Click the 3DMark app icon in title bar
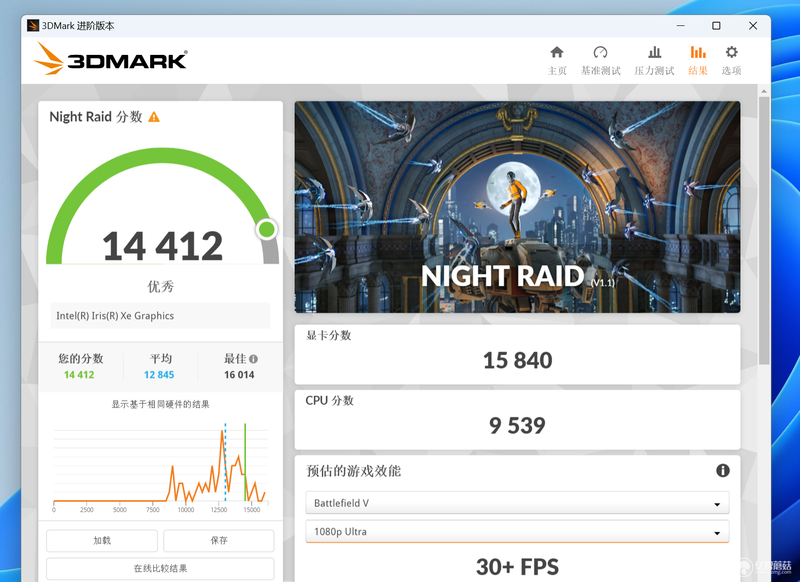 (x=33, y=26)
